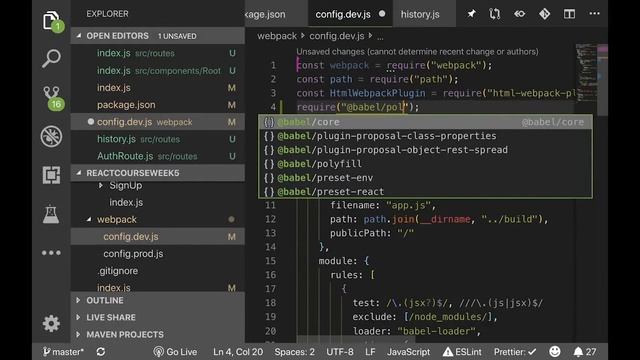Open .gitignore in file tree
Image resolution: width=640 pixels, height=360 pixels.
coord(158,271)
